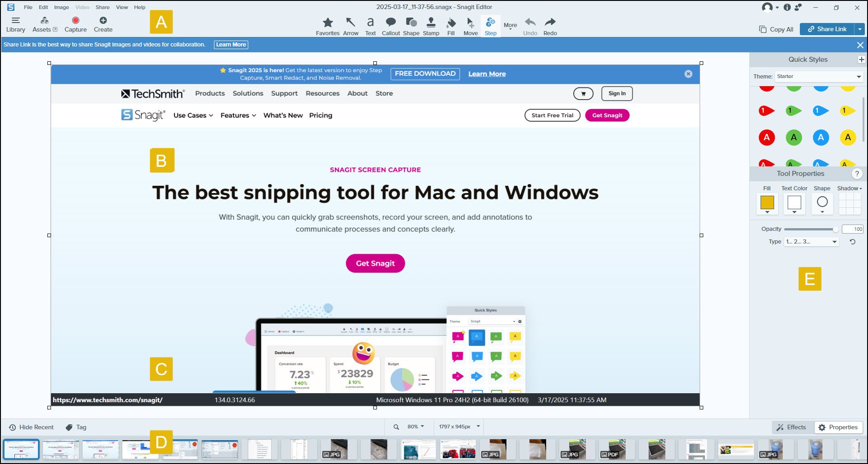Select the Fill tool
Viewport: 868px width, 464px height.
(450, 26)
